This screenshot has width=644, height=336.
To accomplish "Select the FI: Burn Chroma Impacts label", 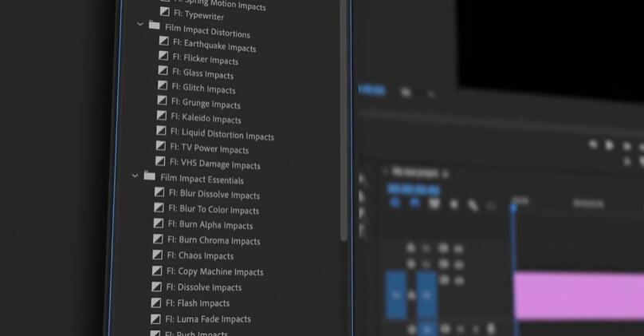I will (213, 241).
